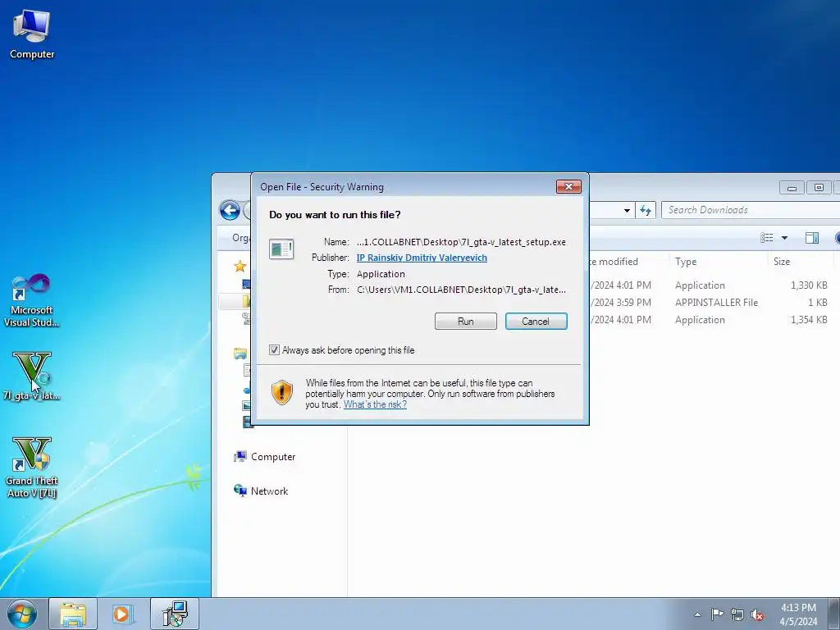Open the taskbar clock showing 4:13 PM
840x630 pixels.
798,614
